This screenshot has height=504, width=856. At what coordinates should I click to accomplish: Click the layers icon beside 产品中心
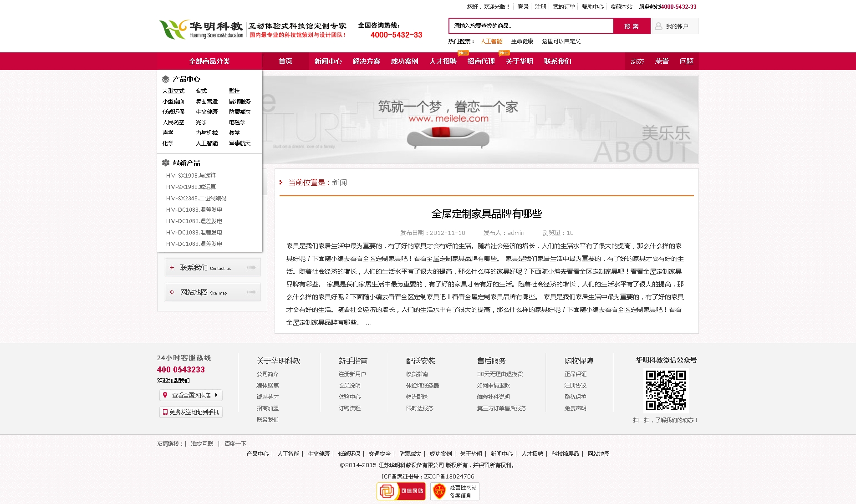[x=166, y=79]
